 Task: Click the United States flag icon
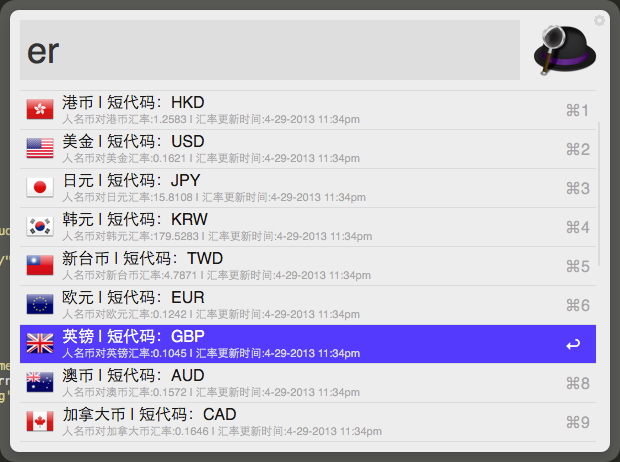pos(40,149)
